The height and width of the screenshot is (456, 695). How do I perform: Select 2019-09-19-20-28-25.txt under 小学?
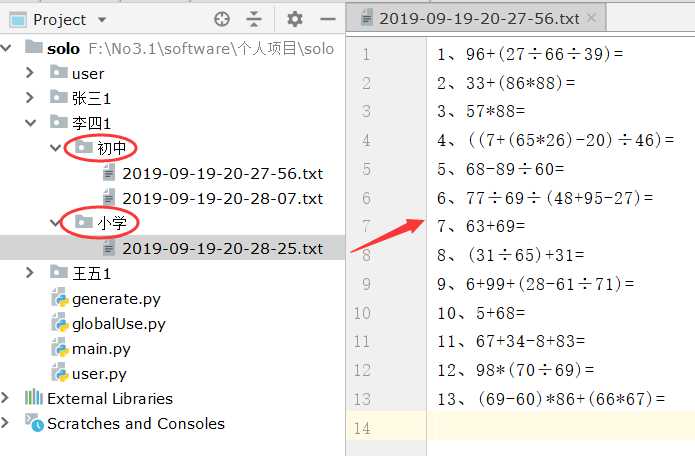click(x=223, y=249)
